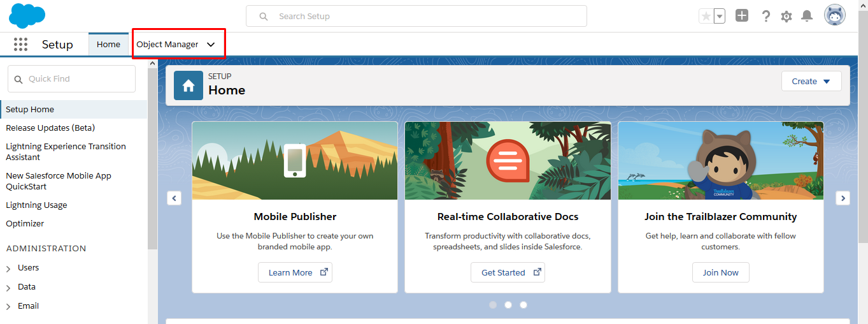Select the first carousel page indicator dot
Image resolution: width=868 pixels, height=324 pixels.
tap(493, 305)
